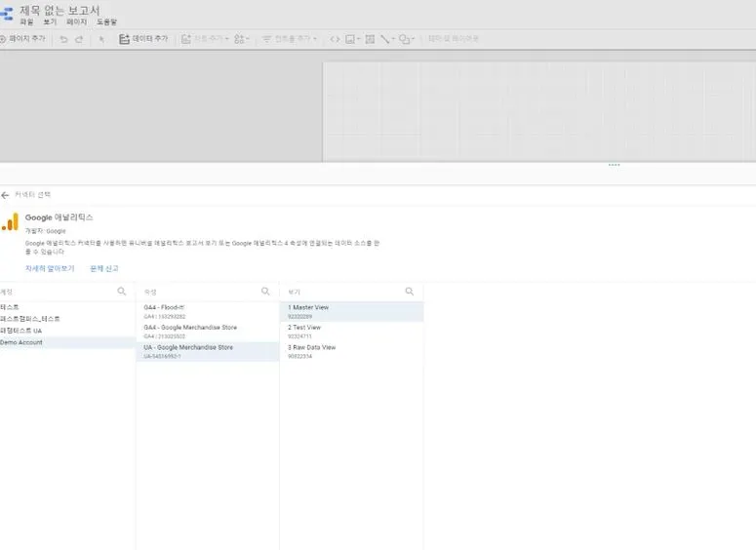This screenshot has width=756, height=550.
Task: Click the search icon in the view column
Action: [410, 292]
